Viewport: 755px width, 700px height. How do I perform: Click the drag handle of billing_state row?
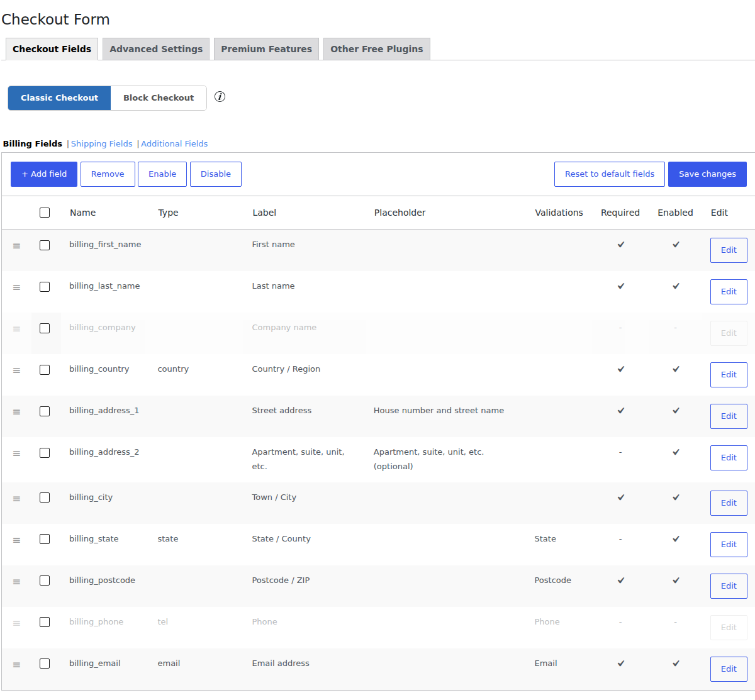pos(17,540)
